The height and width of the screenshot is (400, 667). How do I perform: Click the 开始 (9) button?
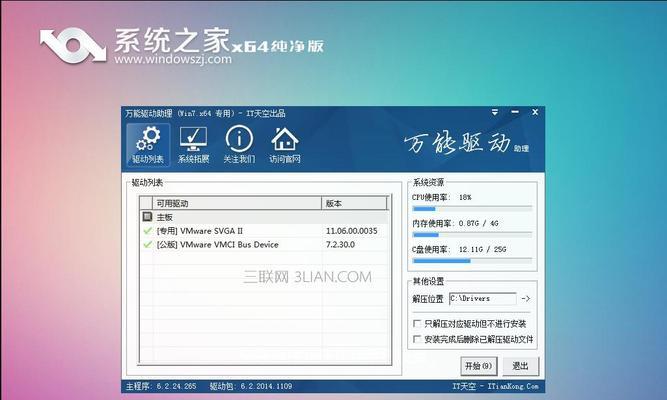click(479, 366)
